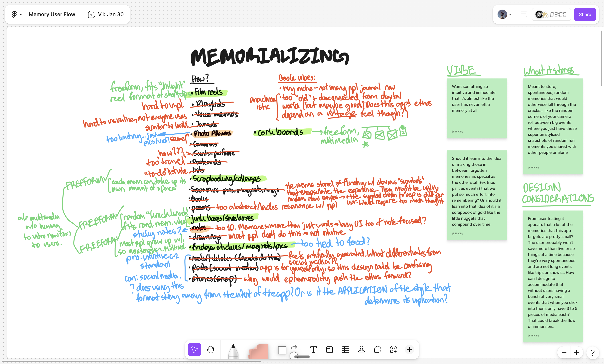Open the layout view panel icon

coord(524,14)
